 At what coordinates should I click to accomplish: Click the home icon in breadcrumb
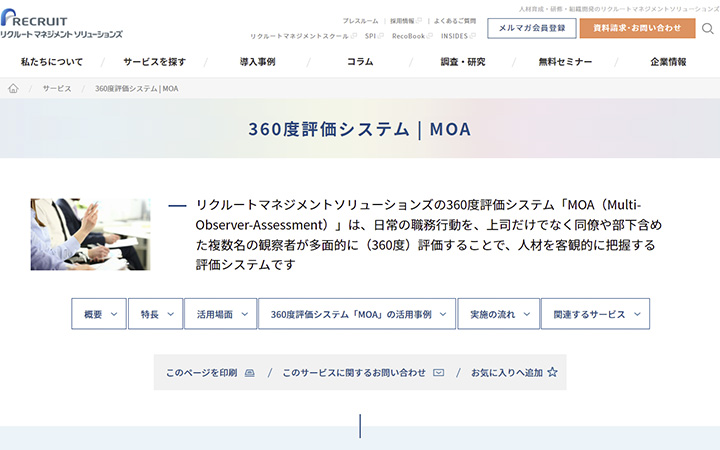click(13, 89)
